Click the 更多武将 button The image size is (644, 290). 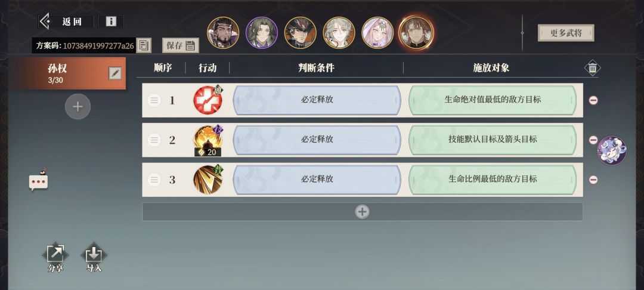click(566, 33)
